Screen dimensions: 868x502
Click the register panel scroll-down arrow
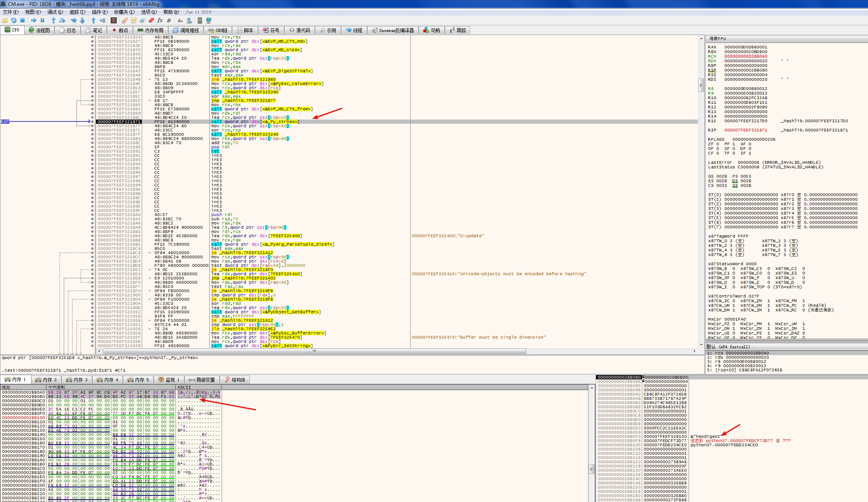coord(702,345)
